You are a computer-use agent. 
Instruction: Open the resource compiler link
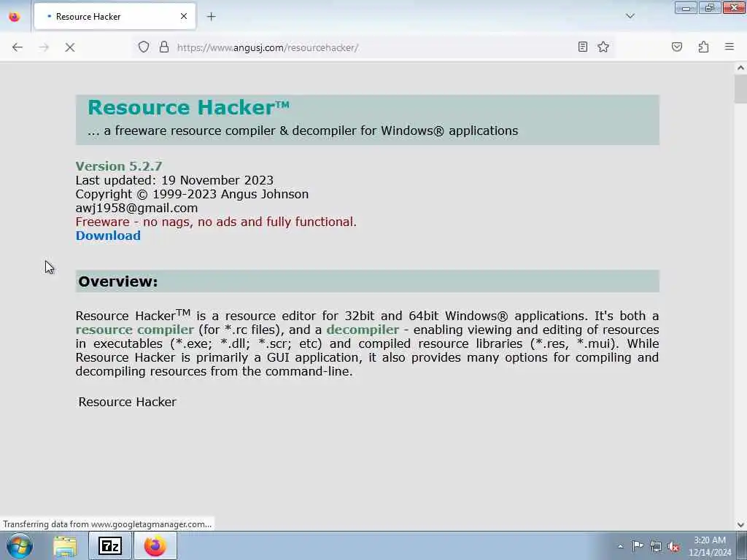[x=135, y=330]
